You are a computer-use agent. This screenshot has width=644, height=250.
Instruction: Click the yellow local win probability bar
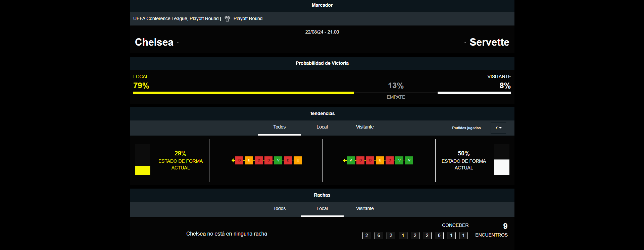(244, 93)
